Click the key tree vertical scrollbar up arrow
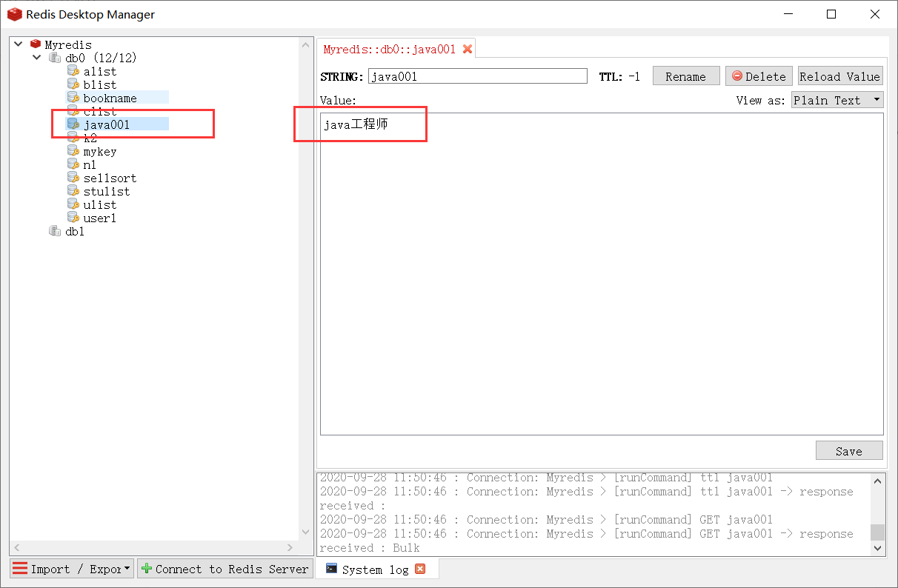The width and height of the screenshot is (898, 588). (x=306, y=44)
